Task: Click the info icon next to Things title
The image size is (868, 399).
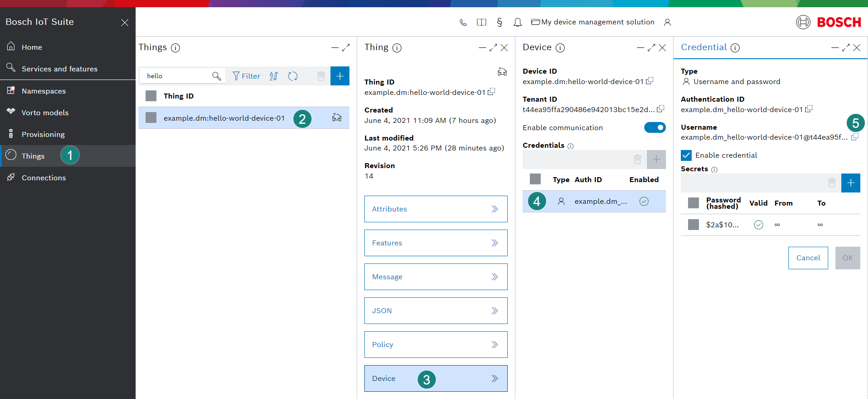Action: (x=175, y=48)
